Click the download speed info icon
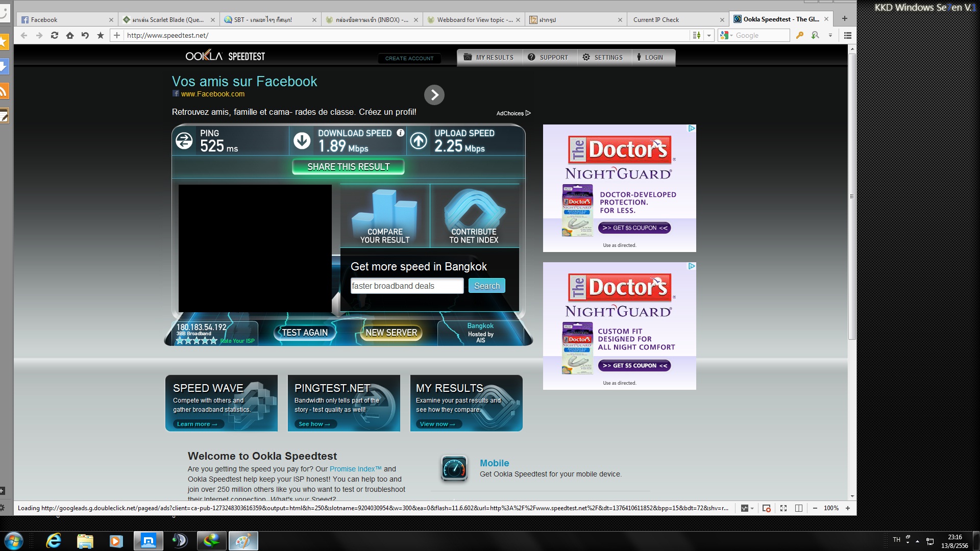Screen dimensions: 980x551 pyautogui.click(x=401, y=133)
